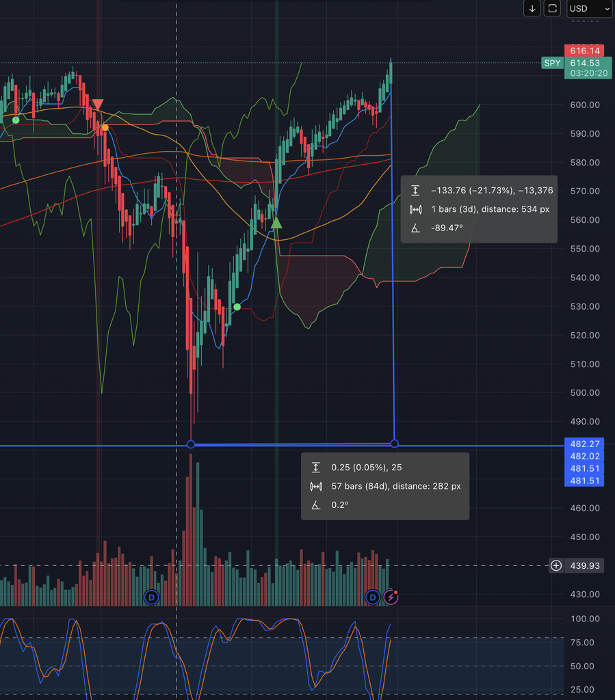The width and height of the screenshot is (615, 700).
Task: Select the bottom-right anchor point of the blue line
Action: (394, 444)
